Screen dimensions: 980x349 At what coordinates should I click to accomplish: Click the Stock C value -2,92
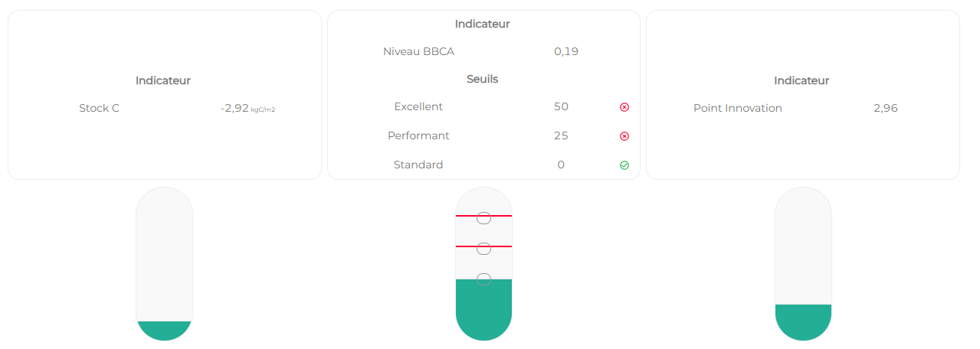click(x=234, y=109)
